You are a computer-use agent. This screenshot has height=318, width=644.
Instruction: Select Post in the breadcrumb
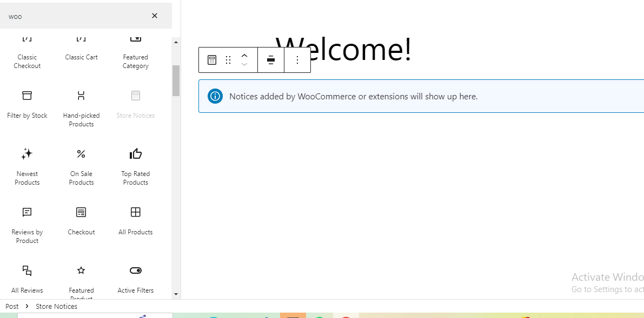pos(12,306)
